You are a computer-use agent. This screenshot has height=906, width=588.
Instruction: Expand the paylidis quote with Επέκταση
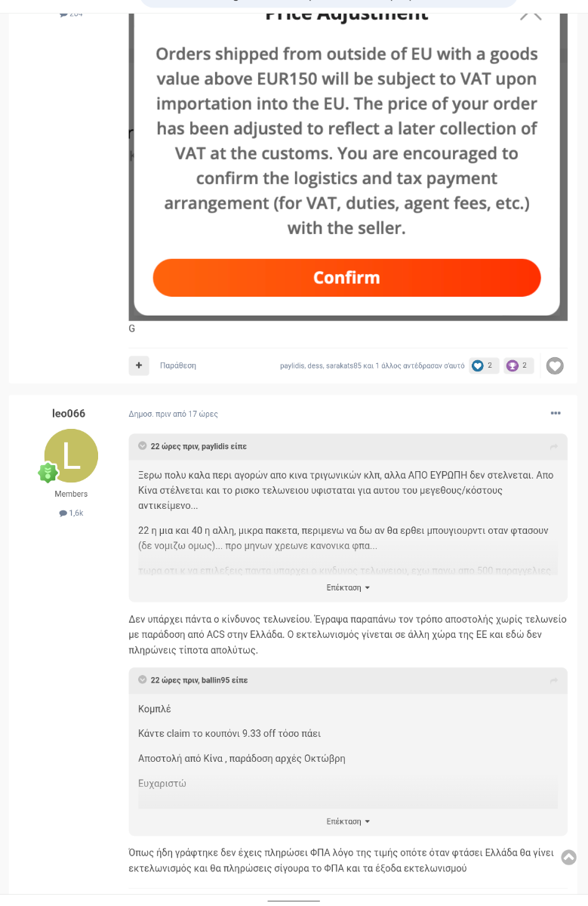pos(348,587)
